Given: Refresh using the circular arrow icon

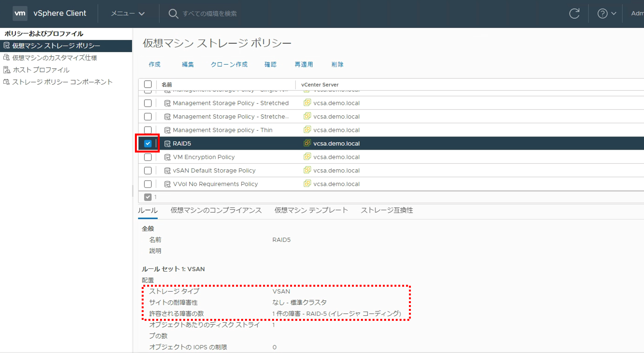Looking at the screenshot, I should (574, 14).
